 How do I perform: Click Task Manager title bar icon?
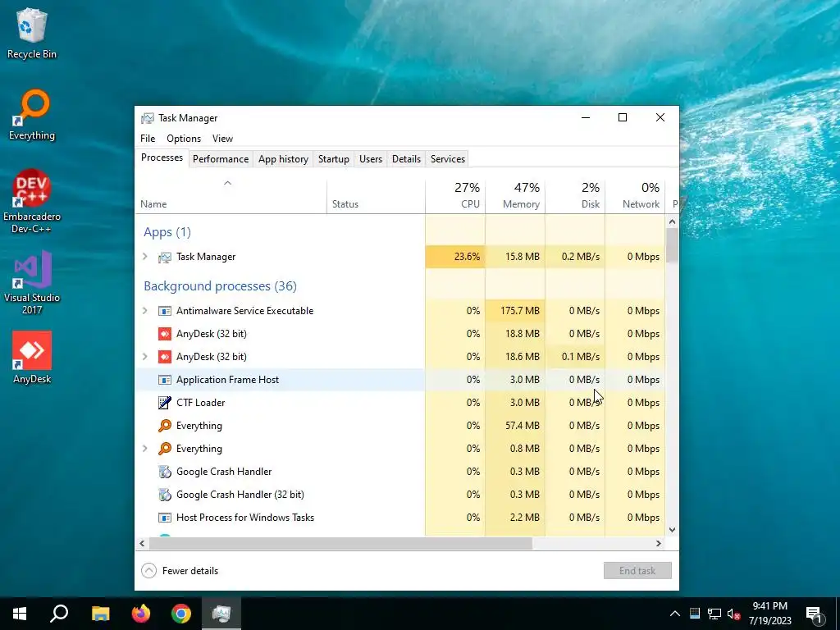(148, 118)
